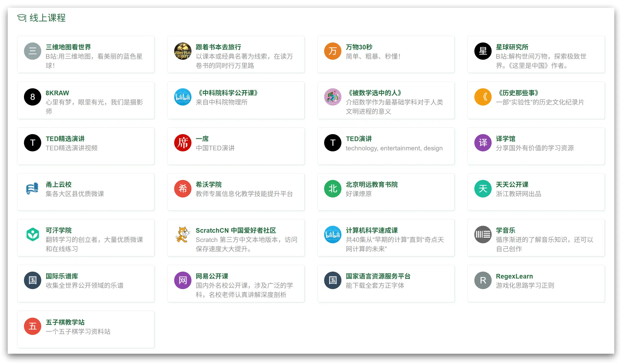Open the 一席 title link

[202, 139]
